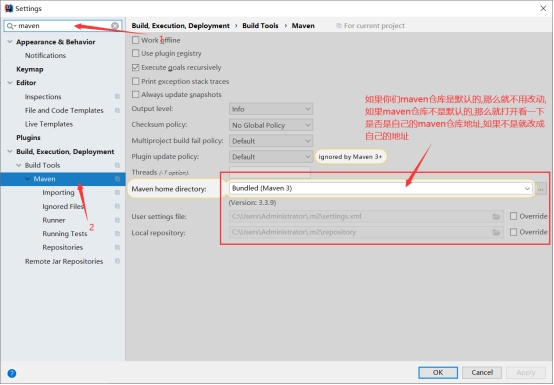The width and height of the screenshot is (554, 385).
Task: Click the project-scope icon beside Ignored Files
Action: click(117, 206)
